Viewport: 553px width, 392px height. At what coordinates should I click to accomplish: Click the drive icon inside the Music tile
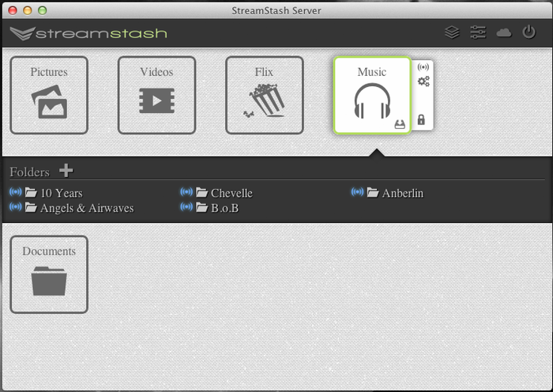(400, 124)
